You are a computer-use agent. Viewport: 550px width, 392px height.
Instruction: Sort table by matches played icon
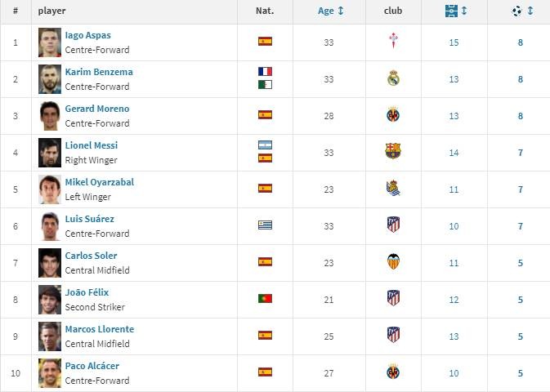coord(451,11)
